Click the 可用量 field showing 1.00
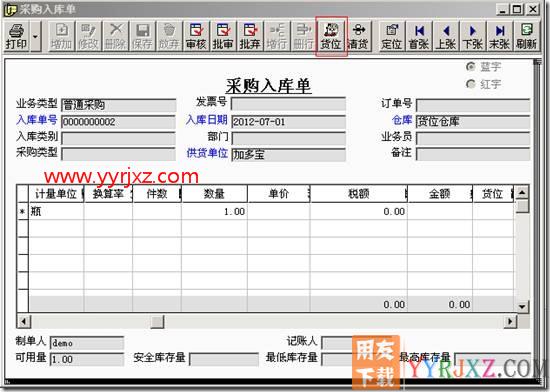This screenshot has height=392, width=550. tap(87, 359)
